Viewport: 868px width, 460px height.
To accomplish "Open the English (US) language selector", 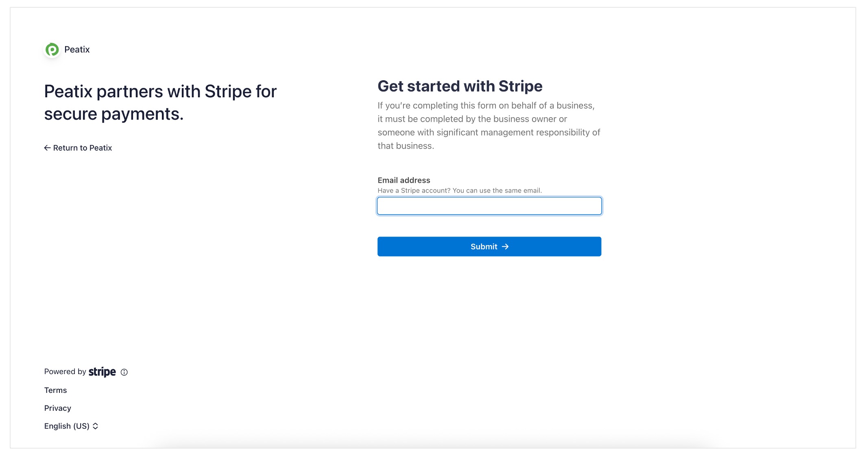I will (x=71, y=426).
